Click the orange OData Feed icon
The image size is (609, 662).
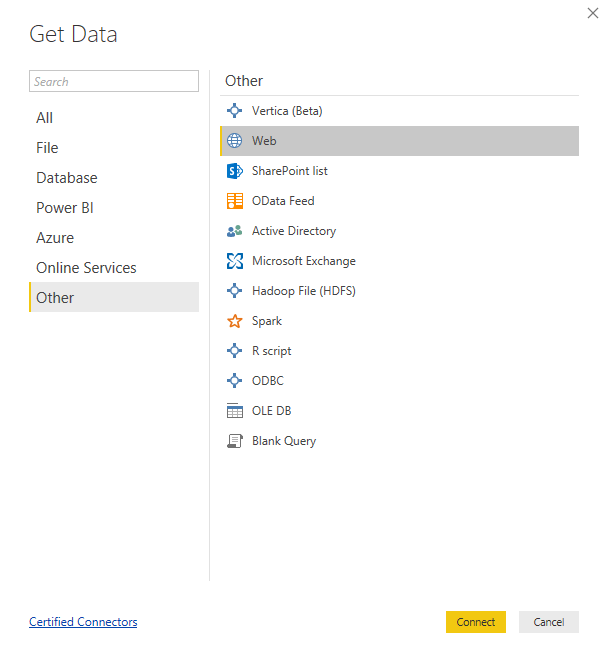point(234,201)
